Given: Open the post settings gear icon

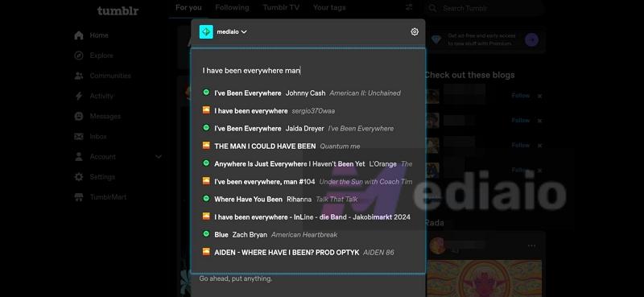Looking at the screenshot, I should (x=415, y=31).
